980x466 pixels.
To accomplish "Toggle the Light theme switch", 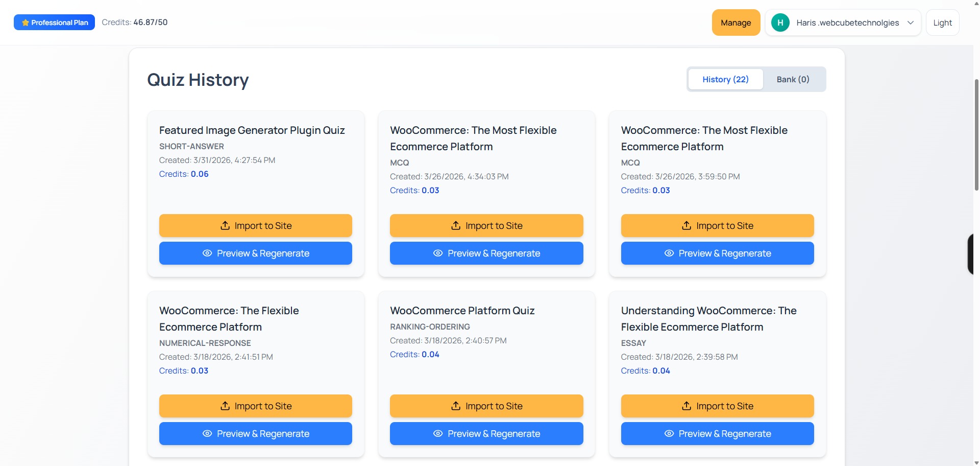I will click(942, 22).
